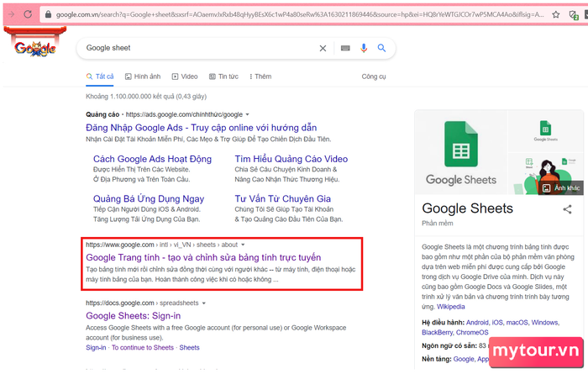Screen dimensions: 588x374
Task: Expand arrow beside sheets › about URL
Action: [x=243, y=245]
